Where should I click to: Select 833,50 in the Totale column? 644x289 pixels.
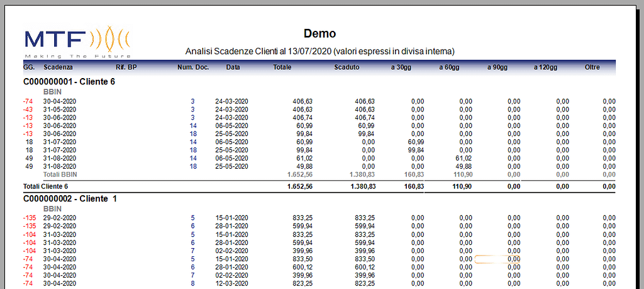303,259
